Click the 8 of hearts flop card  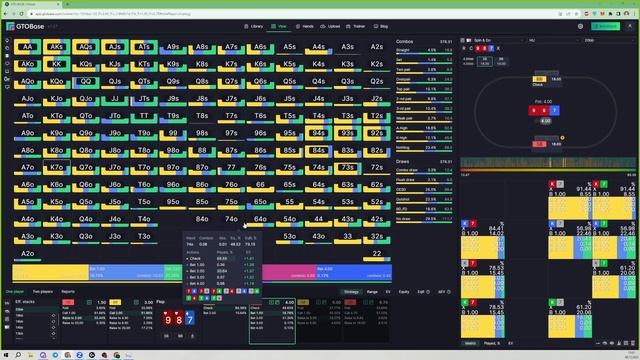(179, 319)
